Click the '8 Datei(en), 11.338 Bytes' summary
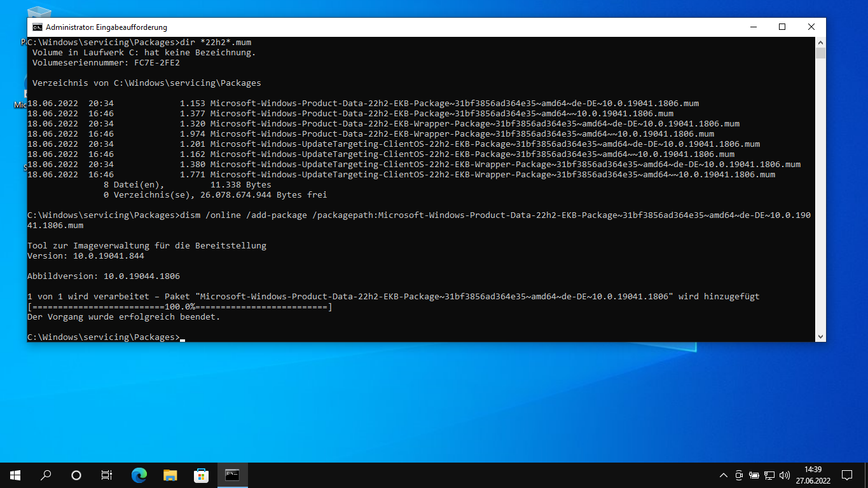Screen dimensions: 868x488 tap(188, 185)
